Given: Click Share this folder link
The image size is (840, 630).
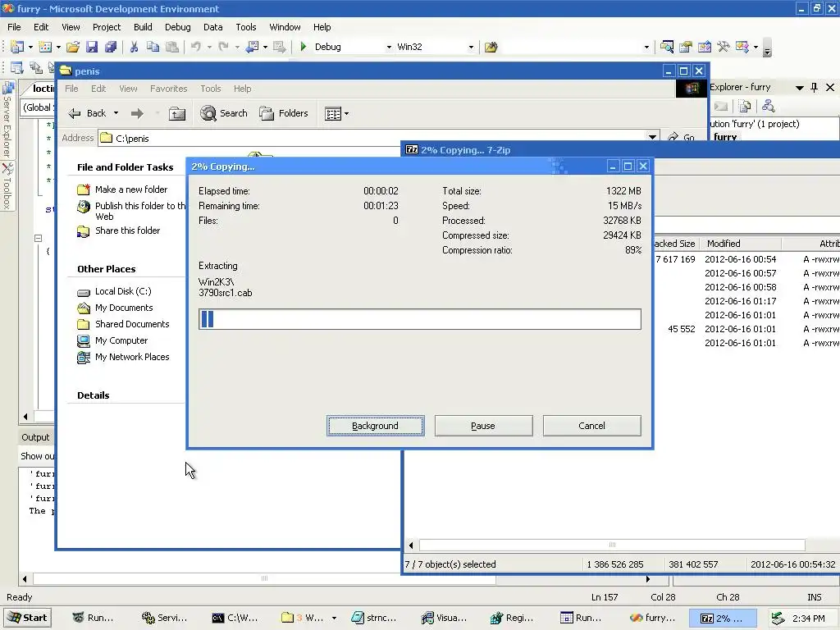Looking at the screenshot, I should (127, 231).
